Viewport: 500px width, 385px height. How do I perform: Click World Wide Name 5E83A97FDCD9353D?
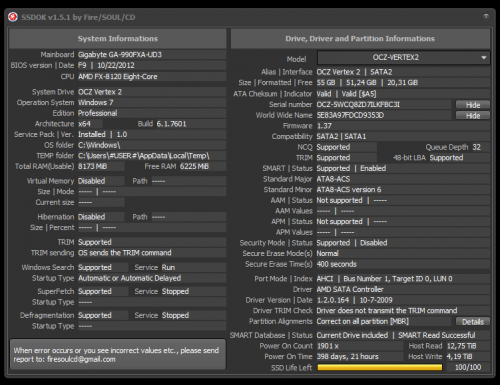click(x=350, y=115)
